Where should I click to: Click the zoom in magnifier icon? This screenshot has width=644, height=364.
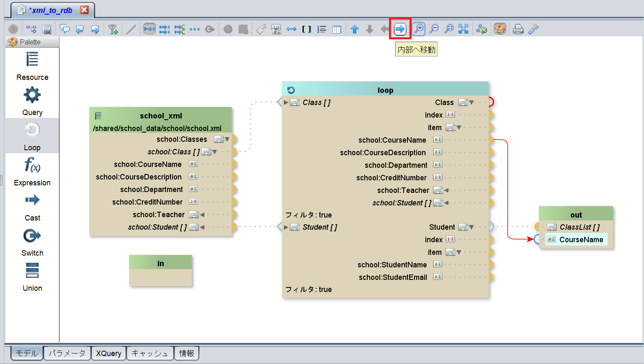[418, 29]
